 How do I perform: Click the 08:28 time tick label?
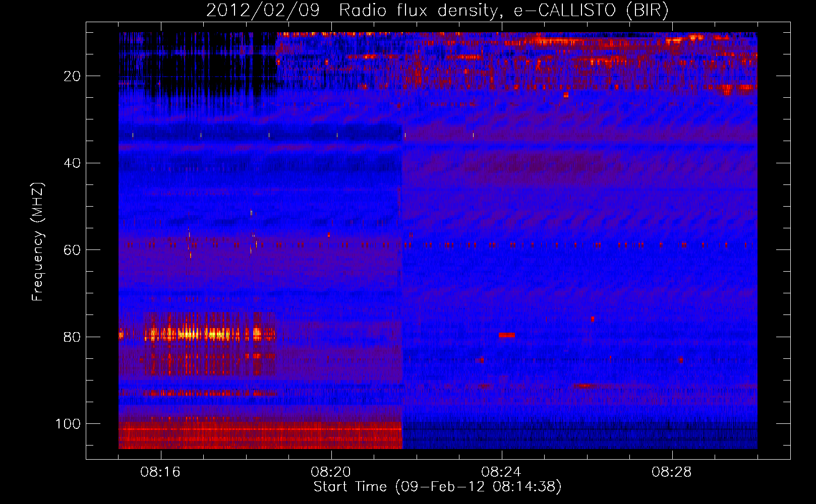672,472
